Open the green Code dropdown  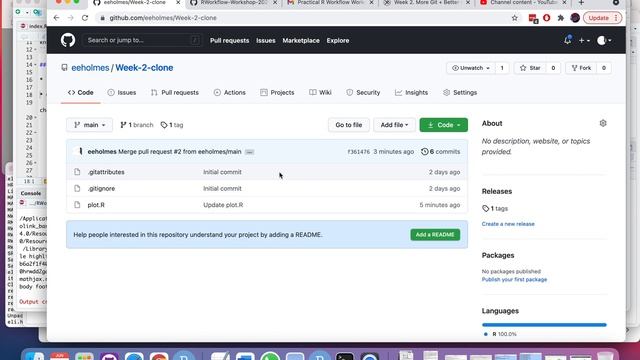444,125
